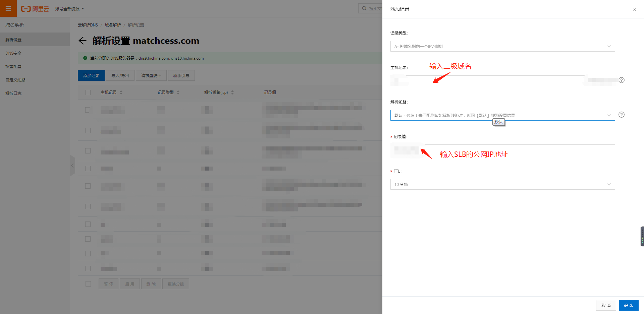The height and width of the screenshot is (314, 644).
Task: Click the 取消 button
Action: pyautogui.click(x=606, y=305)
